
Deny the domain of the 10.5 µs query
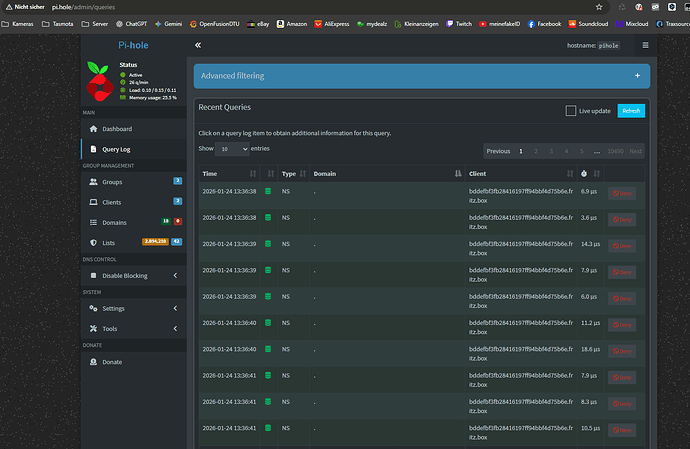622,430
